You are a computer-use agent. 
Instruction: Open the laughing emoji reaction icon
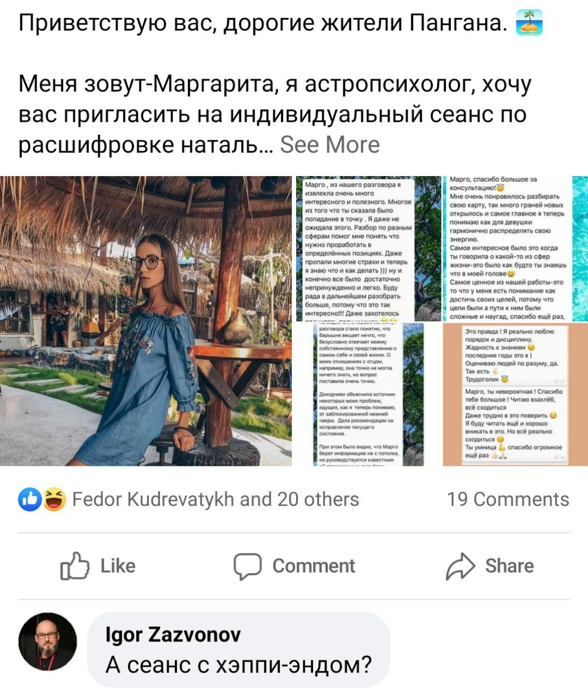54,499
